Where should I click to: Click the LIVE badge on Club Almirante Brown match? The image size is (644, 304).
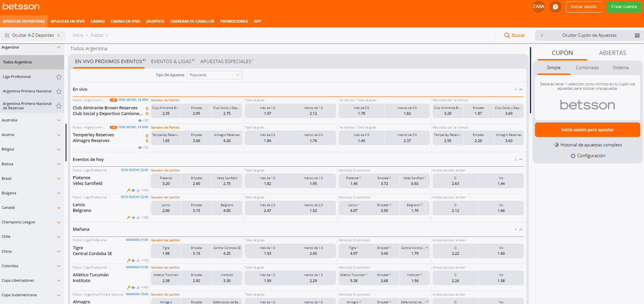[x=113, y=100]
